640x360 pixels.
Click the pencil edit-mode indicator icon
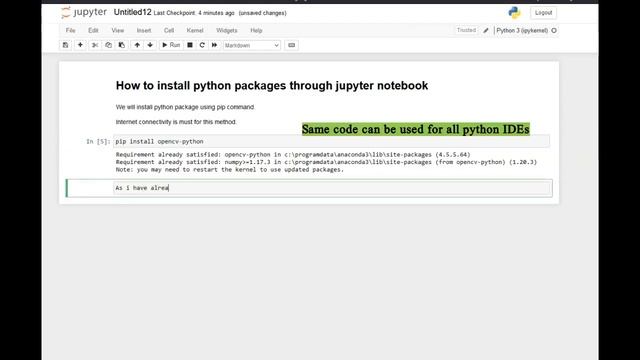[486, 31]
